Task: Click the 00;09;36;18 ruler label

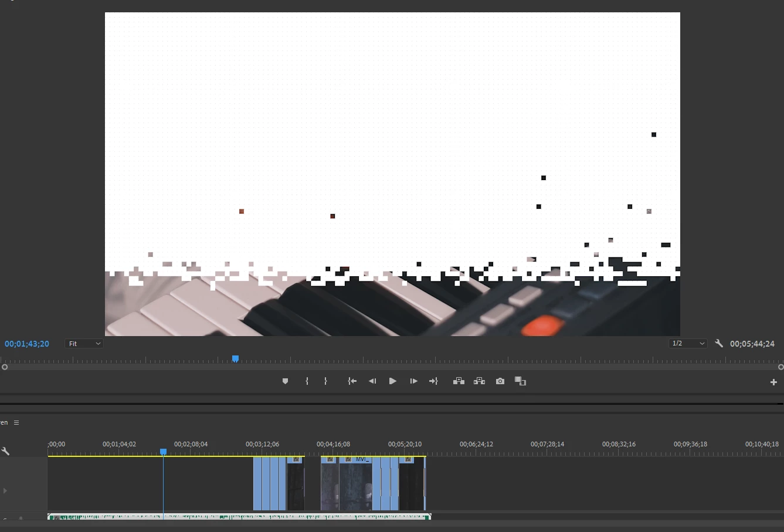Action: (x=690, y=444)
